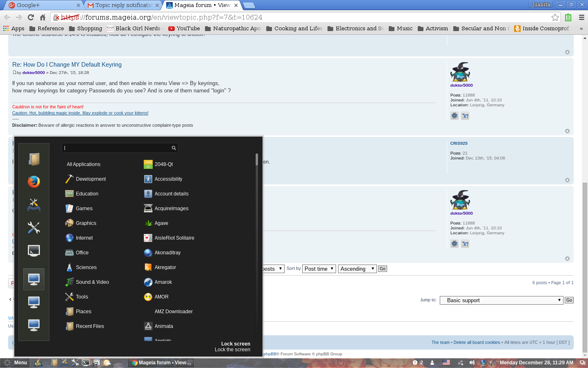Open the screenshot tool on the panel
588x368 pixels.
pyautogui.click(x=96, y=363)
